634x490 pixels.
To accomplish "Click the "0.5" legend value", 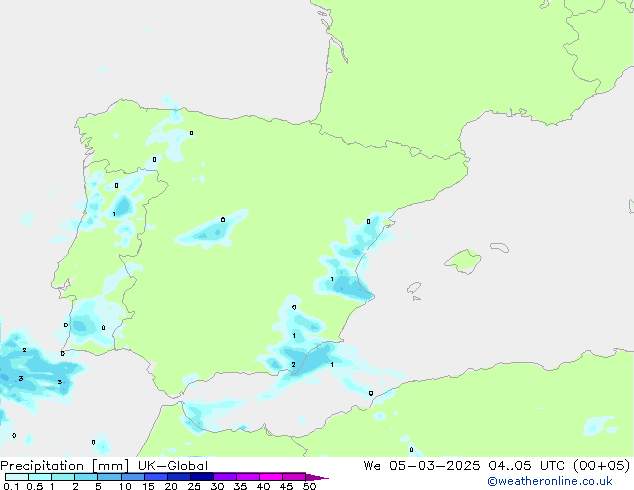I will (35, 486).
